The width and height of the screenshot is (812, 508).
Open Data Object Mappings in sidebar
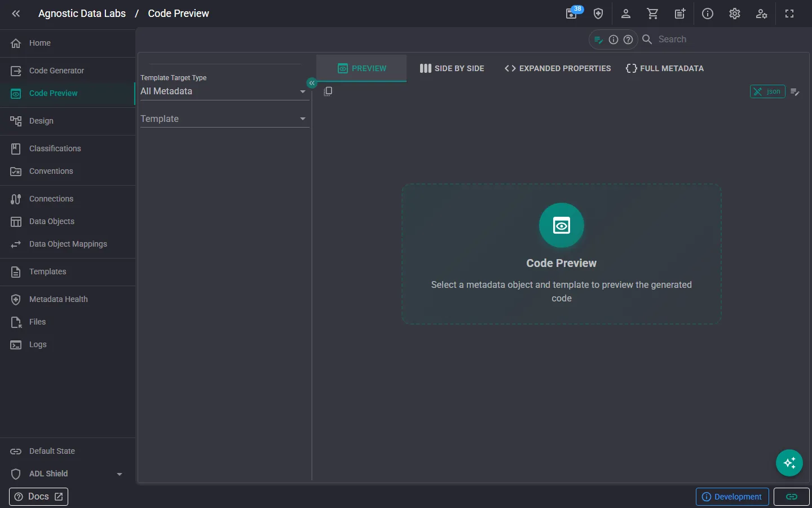click(68, 244)
